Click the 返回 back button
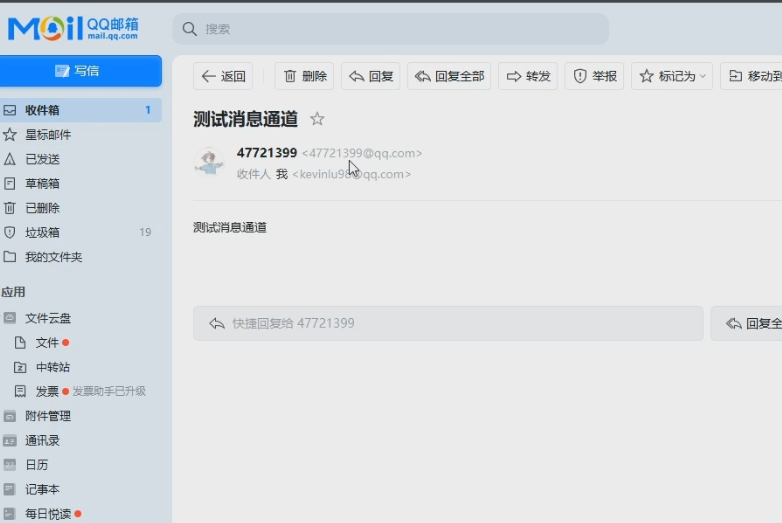 click(x=223, y=76)
